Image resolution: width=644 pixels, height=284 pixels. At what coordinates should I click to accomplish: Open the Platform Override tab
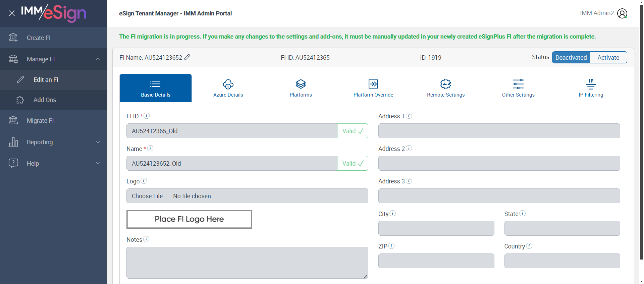pos(373,88)
